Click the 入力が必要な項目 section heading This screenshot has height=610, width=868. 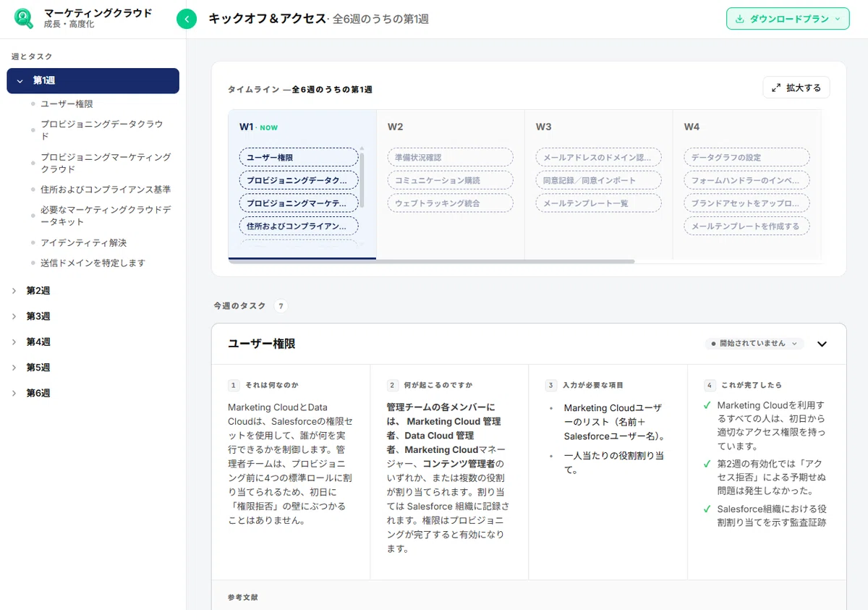click(593, 385)
